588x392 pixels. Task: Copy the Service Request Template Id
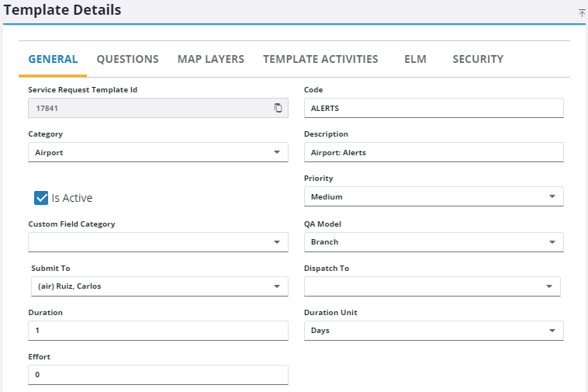[278, 108]
